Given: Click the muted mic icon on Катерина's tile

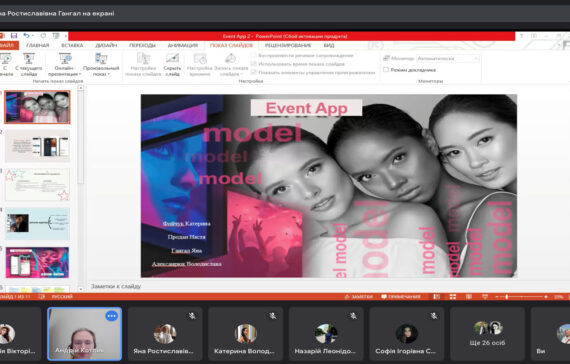Looking at the screenshot, I should [x=273, y=316].
